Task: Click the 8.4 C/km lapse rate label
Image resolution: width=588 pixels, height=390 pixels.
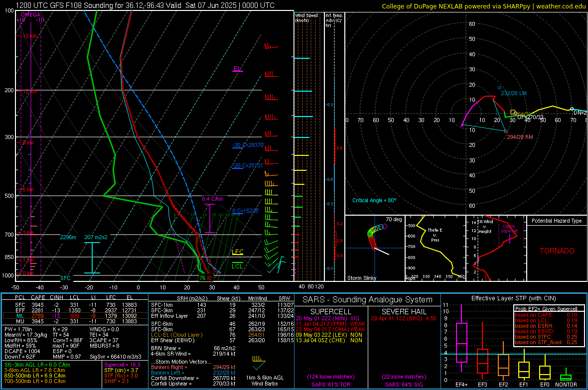Action: pos(212,199)
